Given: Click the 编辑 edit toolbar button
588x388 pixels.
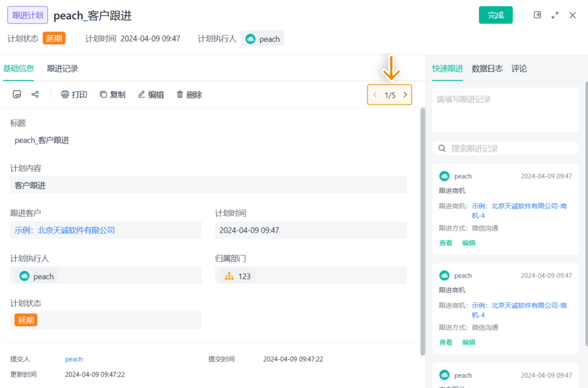Looking at the screenshot, I should click(x=150, y=95).
